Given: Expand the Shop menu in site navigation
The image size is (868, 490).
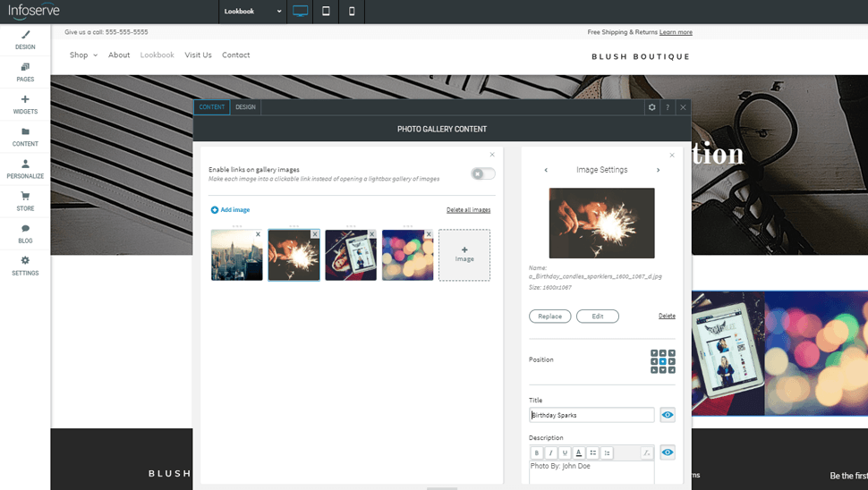Looking at the screenshot, I should coord(83,55).
